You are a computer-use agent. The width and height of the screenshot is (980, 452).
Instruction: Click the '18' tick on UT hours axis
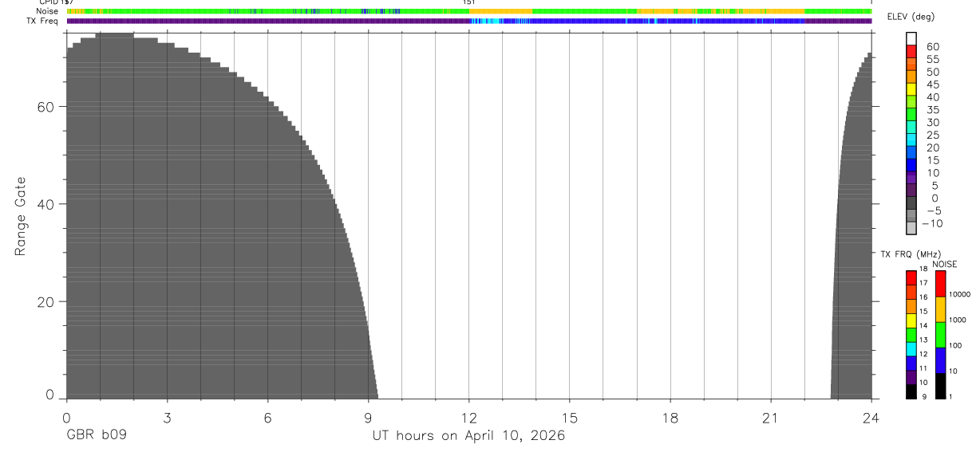(x=670, y=418)
